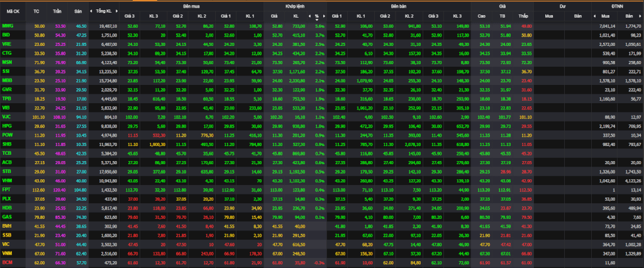Image resolution: width=644 pixels, height=268 pixels.
Task: Open the TCB stock ticker
Action: click(x=6, y=152)
